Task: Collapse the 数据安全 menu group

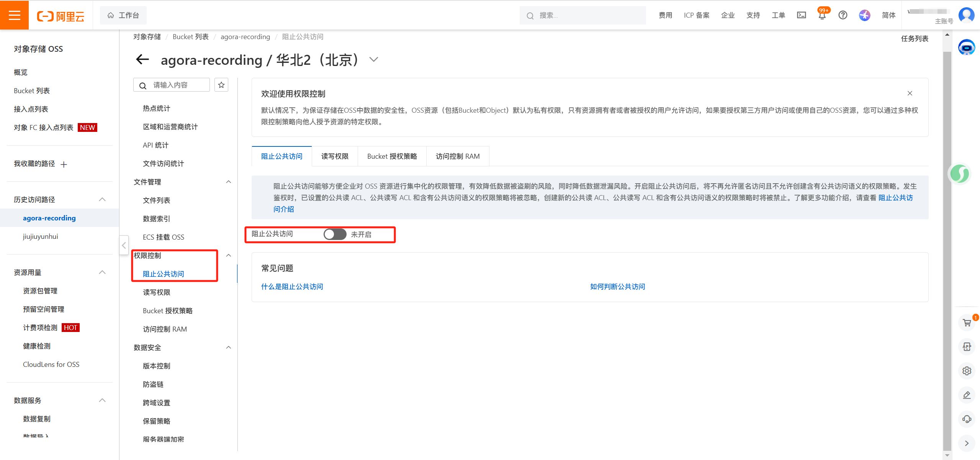Action: pos(229,348)
